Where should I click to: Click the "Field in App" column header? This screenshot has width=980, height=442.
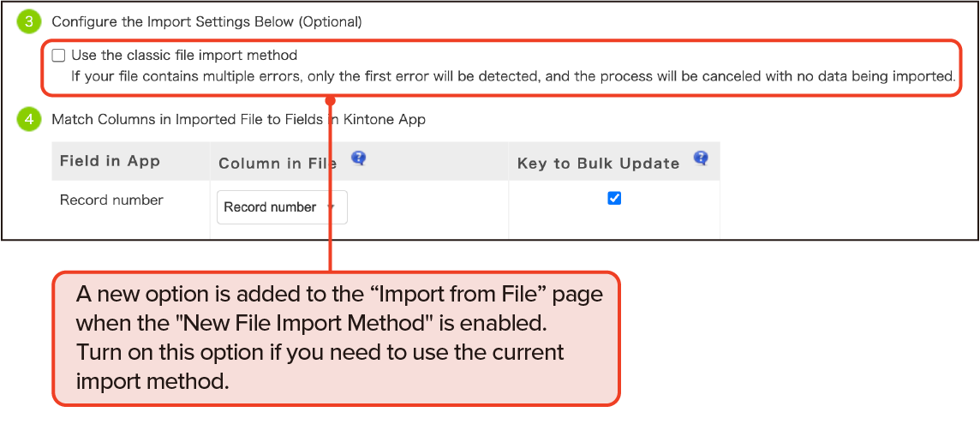(110, 162)
